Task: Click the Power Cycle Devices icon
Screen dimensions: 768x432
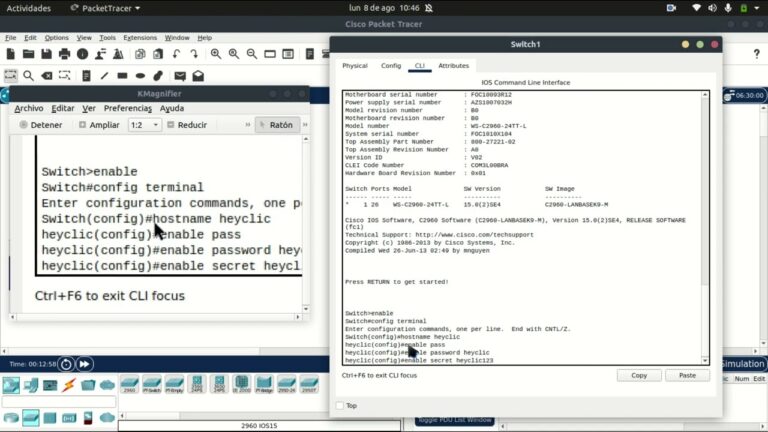Action: coord(65,364)
